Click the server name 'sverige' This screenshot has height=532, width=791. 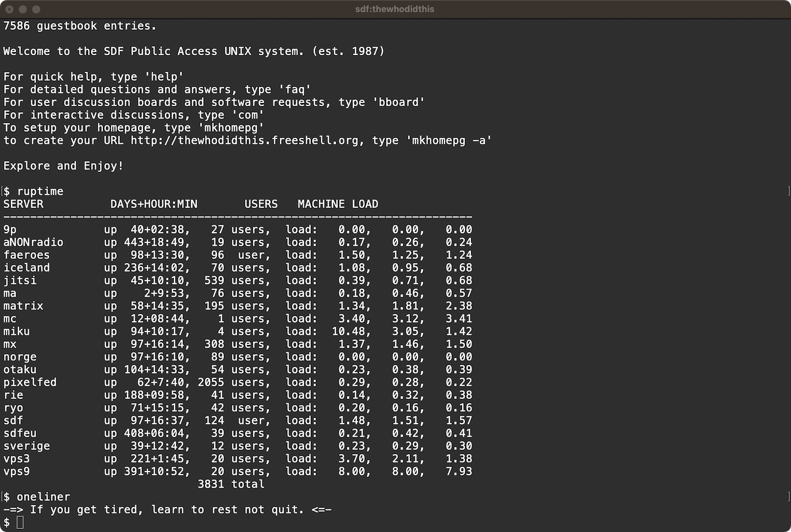click(27, 446)
